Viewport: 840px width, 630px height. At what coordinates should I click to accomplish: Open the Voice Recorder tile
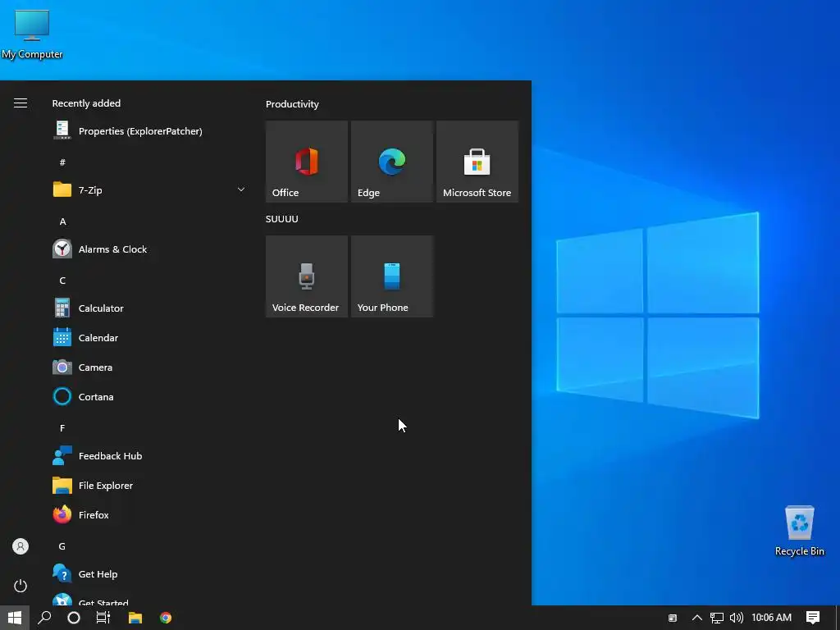point(307,276)
